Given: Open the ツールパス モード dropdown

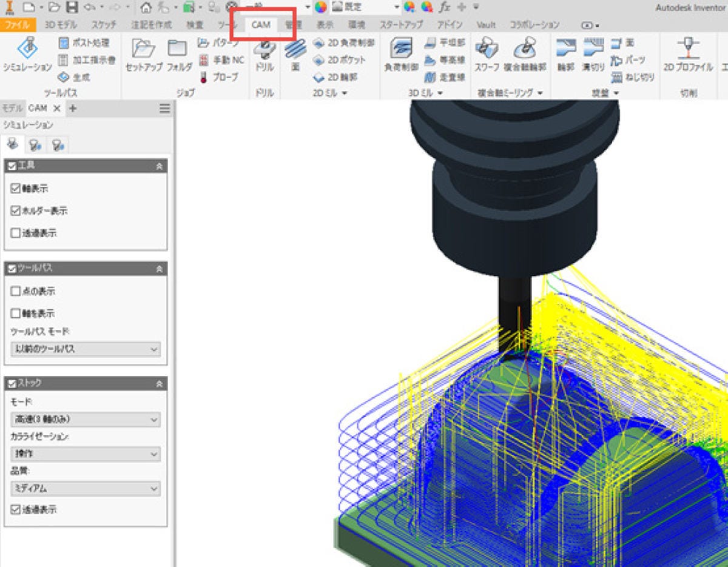Looking at the screenshot, I should tap(86, 349).
